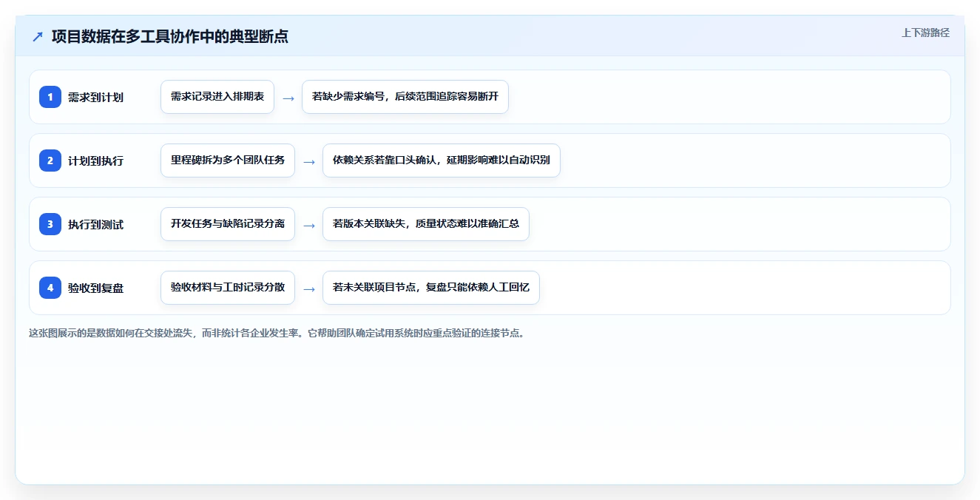The width and height of the screenshot is (980, 500).
Task: Click the 若版本关联缺失 result box
Action: pos(426,224)
